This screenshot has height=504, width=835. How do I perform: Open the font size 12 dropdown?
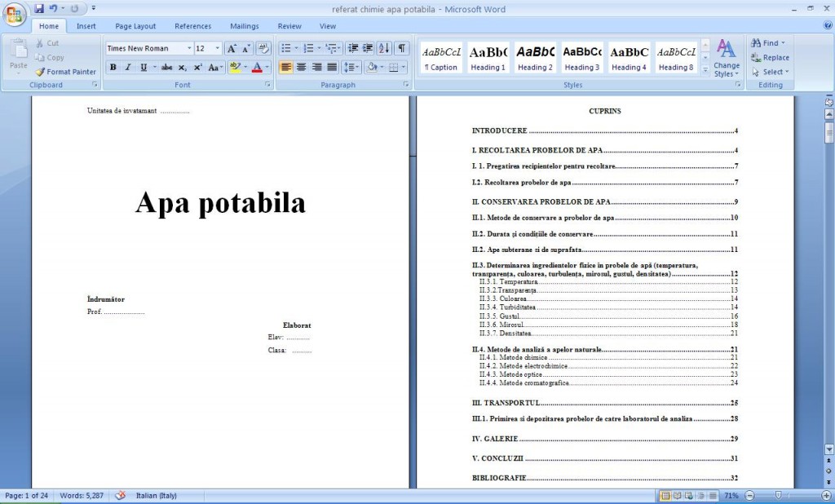tap(217, 49)
